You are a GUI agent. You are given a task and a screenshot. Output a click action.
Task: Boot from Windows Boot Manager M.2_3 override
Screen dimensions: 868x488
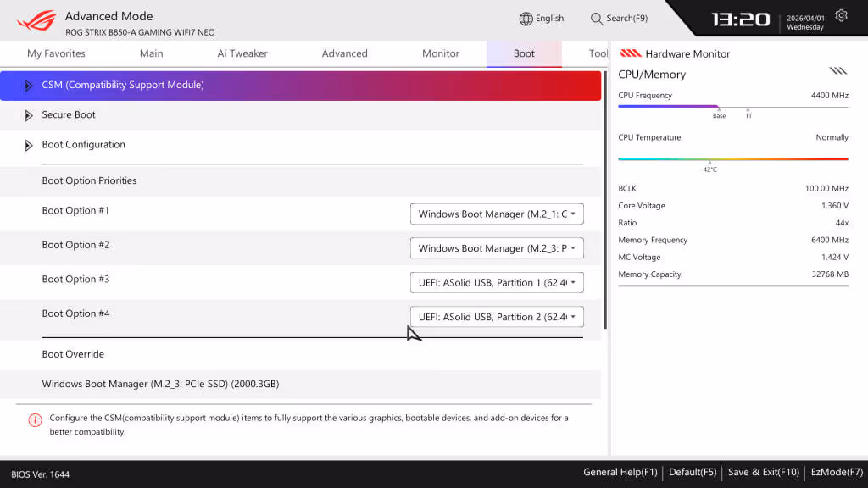pyautogui.click(x=160, y=384)
